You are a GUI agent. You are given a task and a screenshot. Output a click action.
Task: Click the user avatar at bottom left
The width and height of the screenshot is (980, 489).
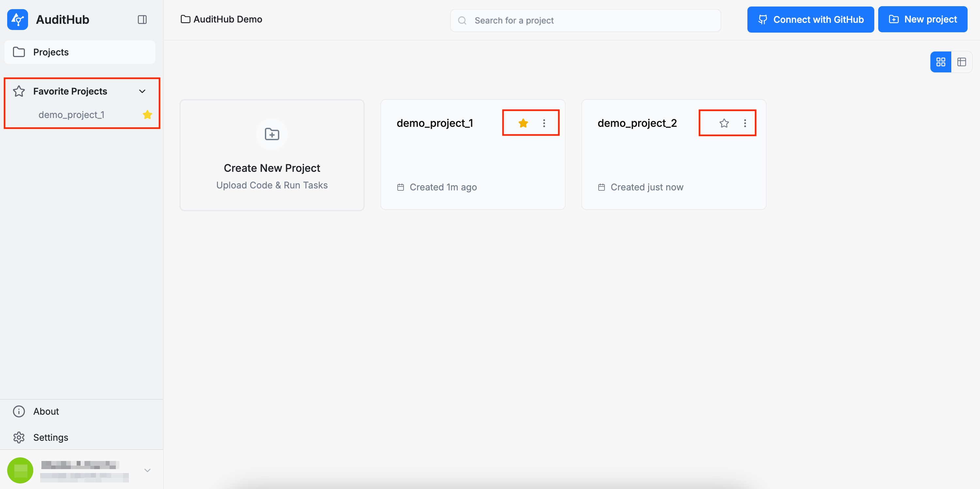coord(20,470)
